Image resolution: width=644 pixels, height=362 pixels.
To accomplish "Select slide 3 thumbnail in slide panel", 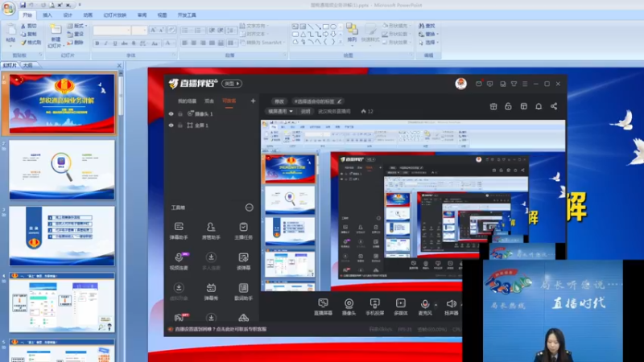I will coord(62,236).
